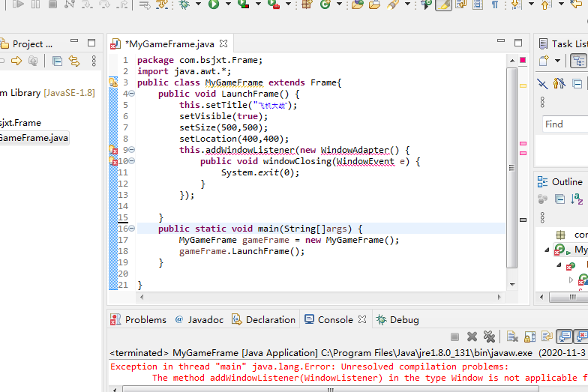Click the Terminate icon in the top toolbar
Viewport: 588px width, 392px height.
[52, 4]
